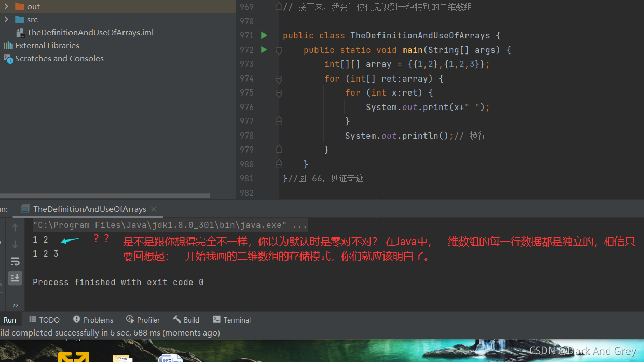Screen dimensions: 644x362
Task: Click the Build hammer icon
Action: (x=177, y=319)
